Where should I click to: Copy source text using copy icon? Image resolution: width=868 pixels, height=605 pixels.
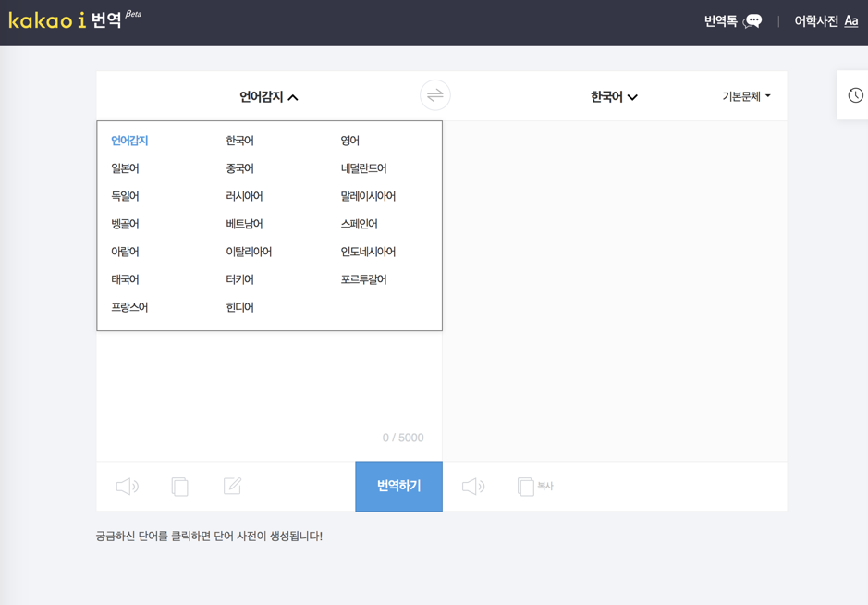179,487
